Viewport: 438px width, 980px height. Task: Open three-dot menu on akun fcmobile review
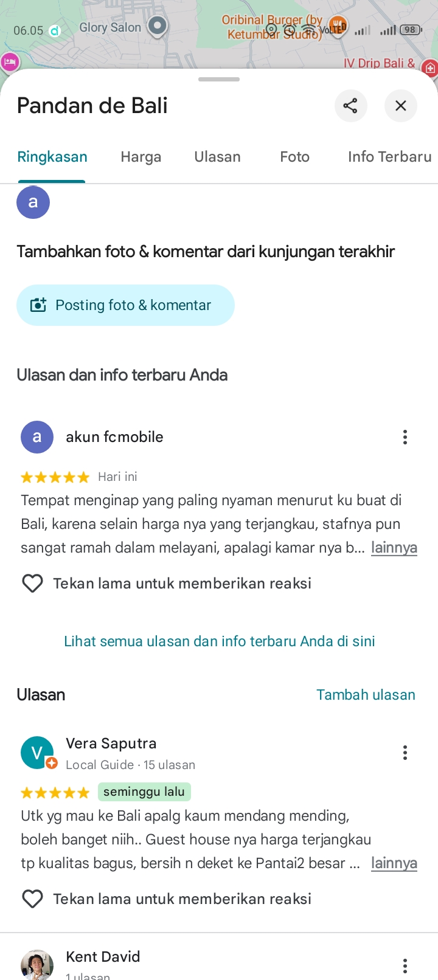click(x=405, y=437)
